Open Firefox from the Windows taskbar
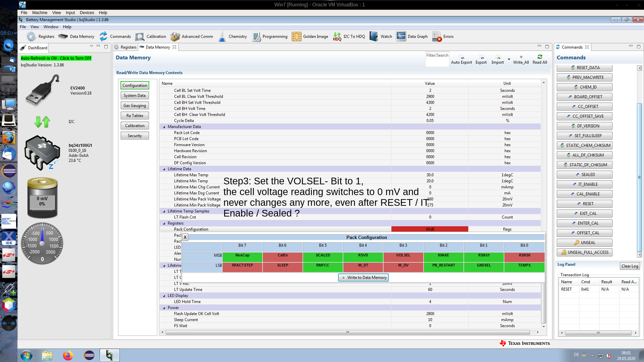The width and height of the screenshot is (644, 362). (x=68, y=355)
